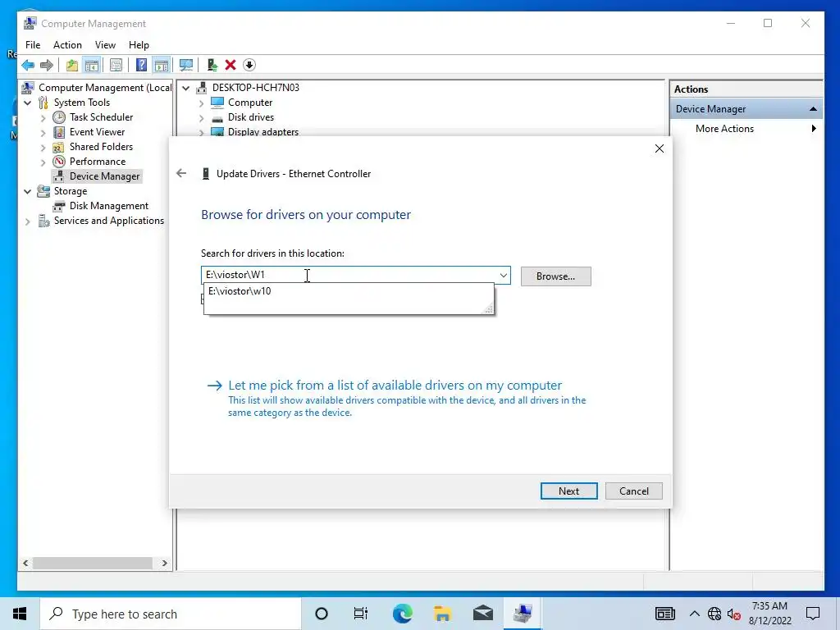
Task: Click the Storage icon in tree
Action: point(43,191)
